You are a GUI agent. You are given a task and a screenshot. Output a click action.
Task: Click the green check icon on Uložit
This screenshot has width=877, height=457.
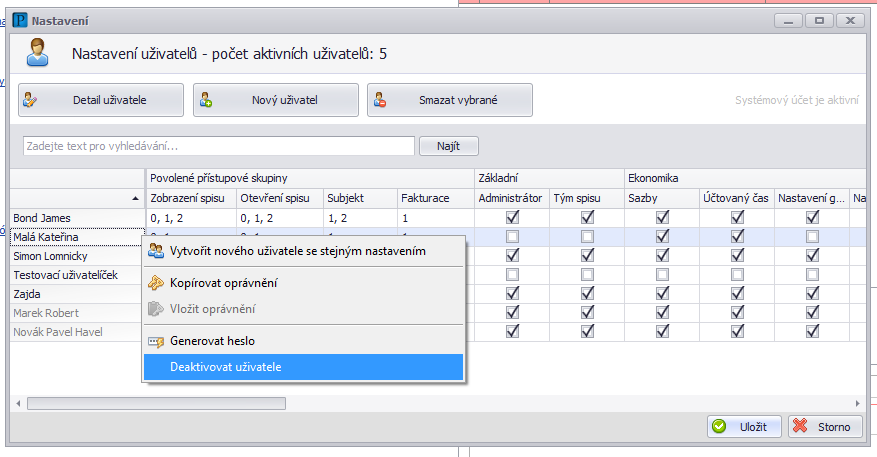tap(719, 427)
